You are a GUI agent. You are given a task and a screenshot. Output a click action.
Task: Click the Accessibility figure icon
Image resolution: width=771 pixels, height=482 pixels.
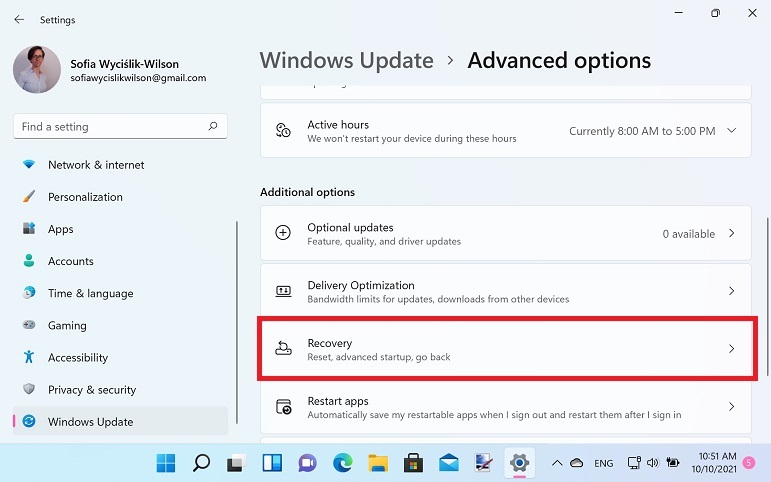click(29, 357)
